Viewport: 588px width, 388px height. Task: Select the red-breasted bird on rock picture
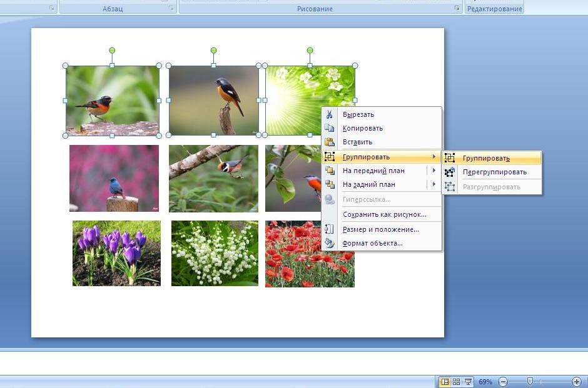pos(112,101)
